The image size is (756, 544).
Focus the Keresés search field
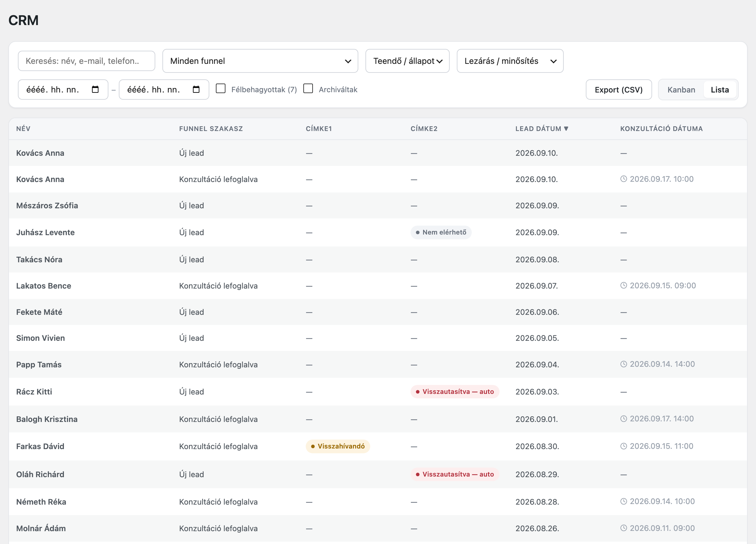pyautogui.click(x=86, y=61)
